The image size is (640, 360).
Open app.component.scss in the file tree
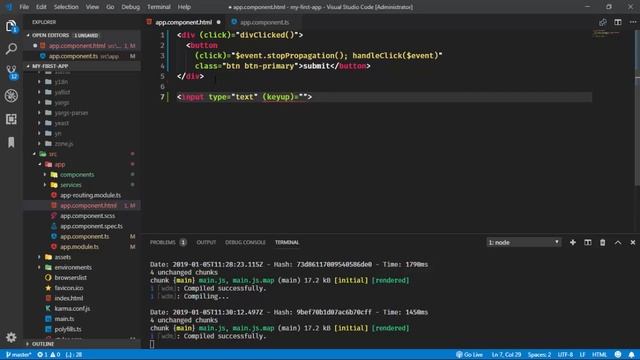coord(87,216)
